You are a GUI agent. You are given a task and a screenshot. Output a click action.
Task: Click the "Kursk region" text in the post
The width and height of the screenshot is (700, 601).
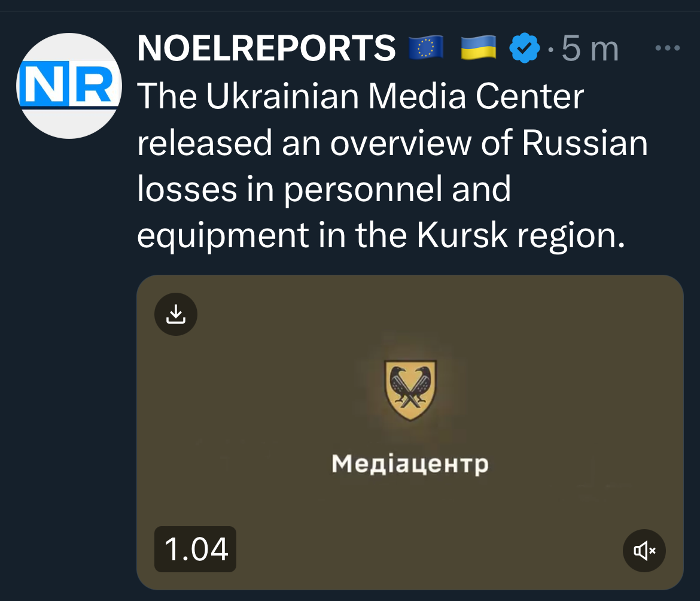[x=521, y=235]
